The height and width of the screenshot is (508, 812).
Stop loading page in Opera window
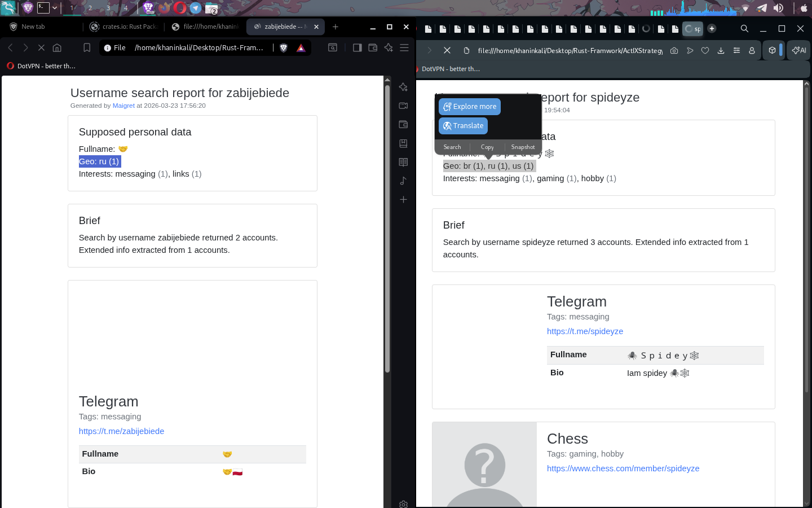click(447, 50)
